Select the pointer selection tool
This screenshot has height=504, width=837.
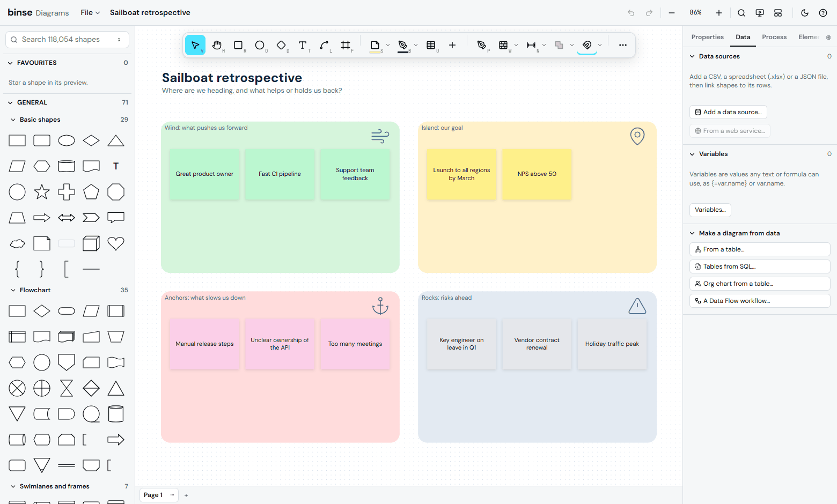pos(195,45)
